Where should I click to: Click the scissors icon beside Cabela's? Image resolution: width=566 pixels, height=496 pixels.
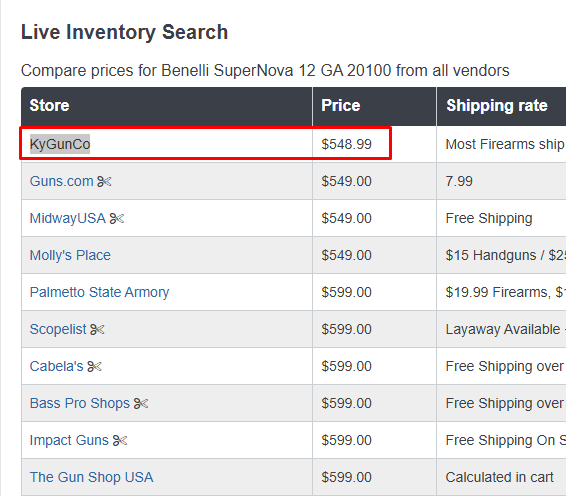(95, 366)
